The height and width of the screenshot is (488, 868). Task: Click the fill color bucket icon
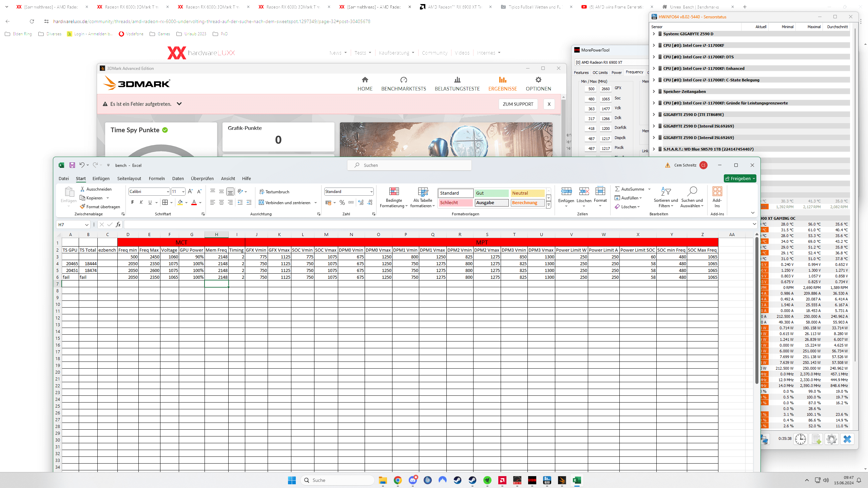(x=180, y=202)
